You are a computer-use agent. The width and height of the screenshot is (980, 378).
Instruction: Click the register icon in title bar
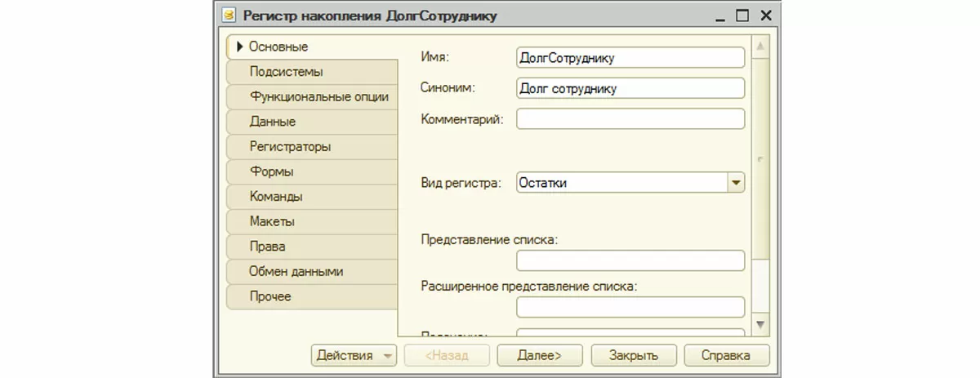[229, 16]
